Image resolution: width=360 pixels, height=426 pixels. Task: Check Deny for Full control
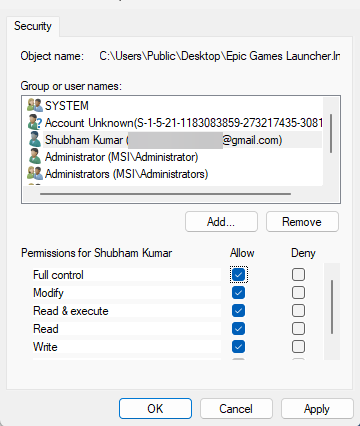pyautogui.click(x=298, y=275)
